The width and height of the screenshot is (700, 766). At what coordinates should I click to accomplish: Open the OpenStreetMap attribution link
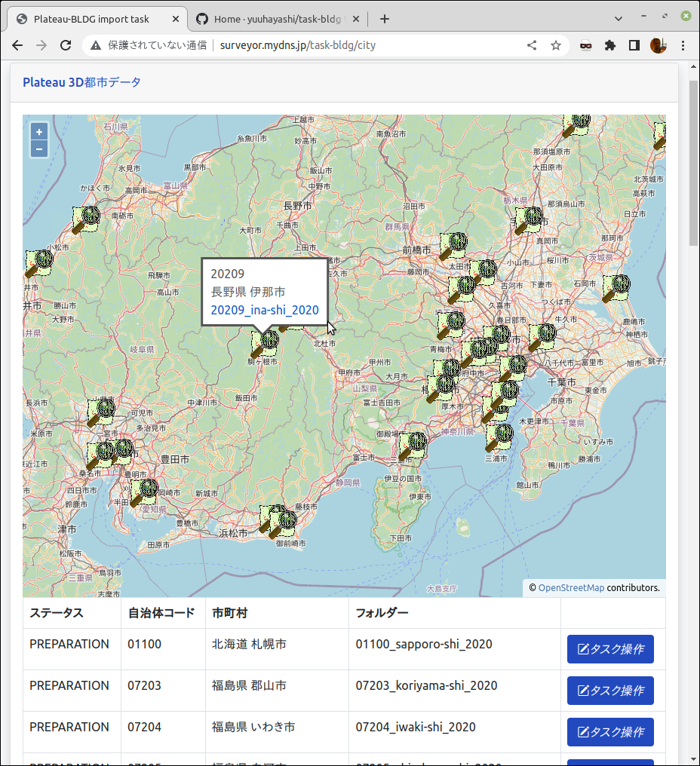[571, 587]
